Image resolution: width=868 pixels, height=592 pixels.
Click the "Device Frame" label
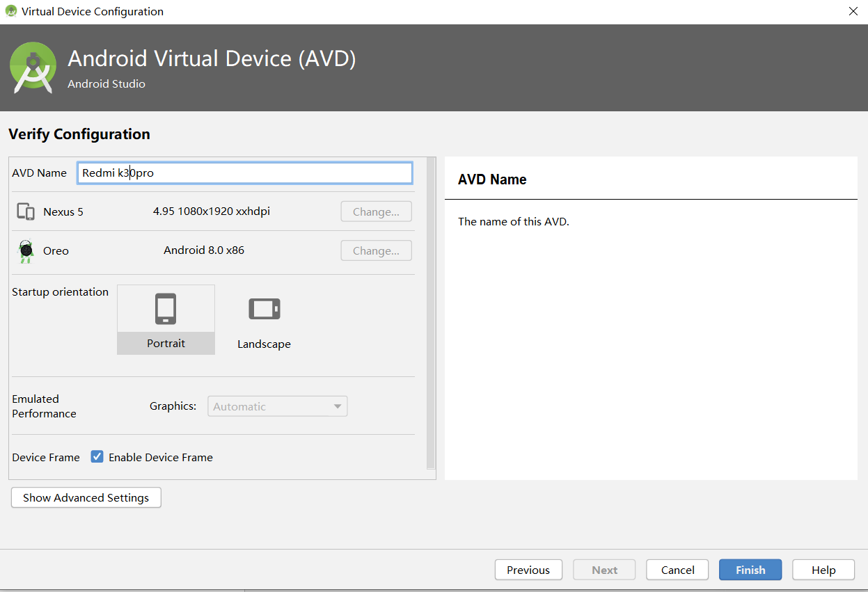point(46,458)
